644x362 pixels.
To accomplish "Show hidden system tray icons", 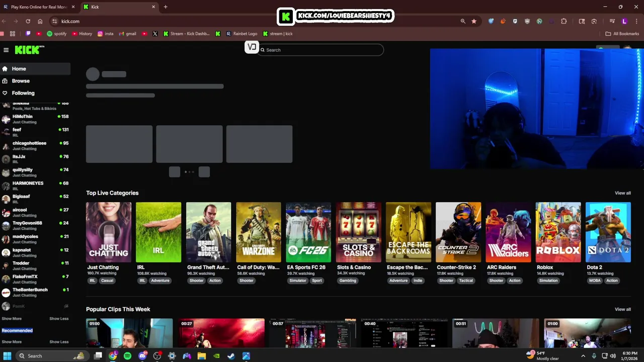I will [583, 356].
